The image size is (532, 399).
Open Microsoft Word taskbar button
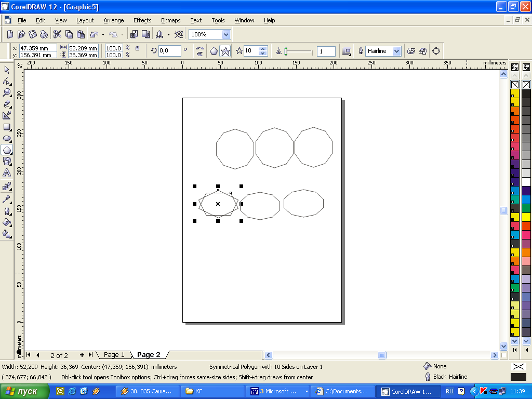tap(279, 391)
